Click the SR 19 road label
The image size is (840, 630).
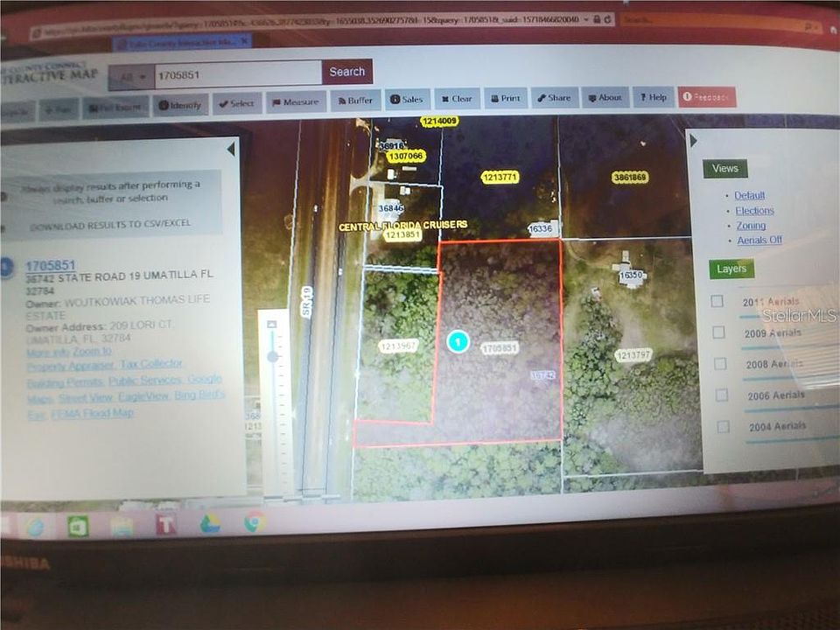click(x=306, y=302)
